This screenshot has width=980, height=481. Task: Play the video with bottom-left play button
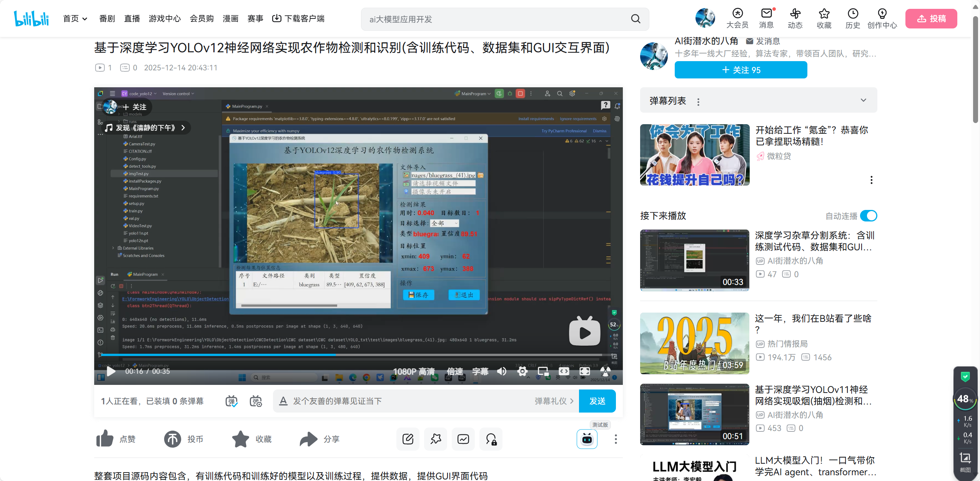111,371
